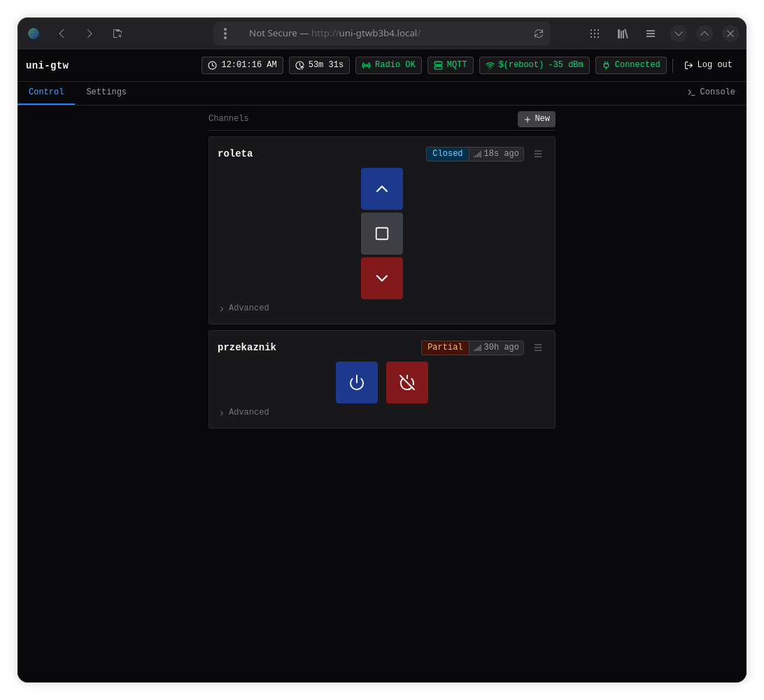The height and width of the screenshot is (700, 764).
Task: Click the Radio OK status badge
Action: [x=388, y=65]
